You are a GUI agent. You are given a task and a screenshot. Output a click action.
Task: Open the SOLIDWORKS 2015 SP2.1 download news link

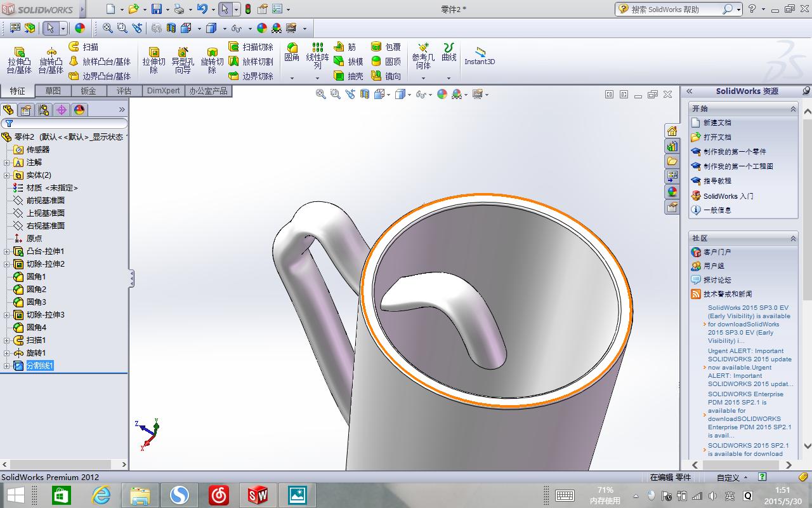pos(745,449)
